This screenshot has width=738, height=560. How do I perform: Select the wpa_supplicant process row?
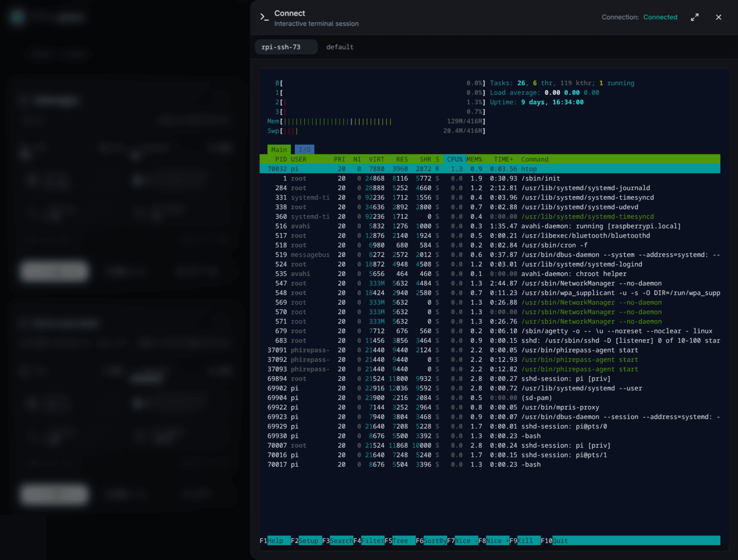pyautogui.click(x=490, y=293)
